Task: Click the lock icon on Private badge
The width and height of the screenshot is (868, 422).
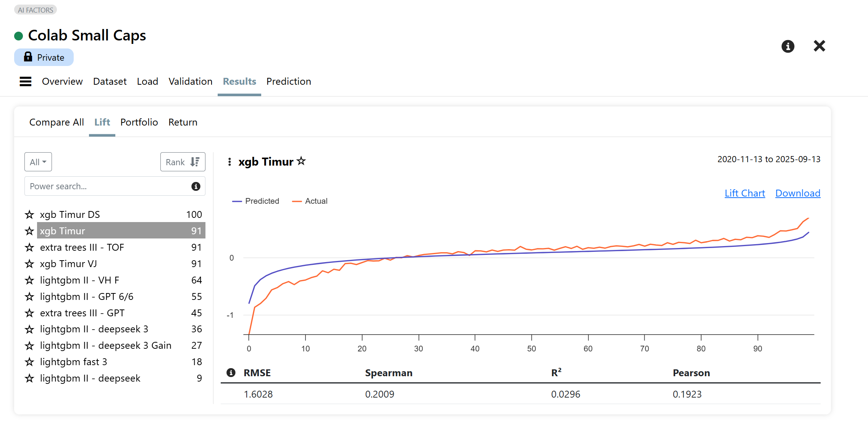Action: point(28,57)
